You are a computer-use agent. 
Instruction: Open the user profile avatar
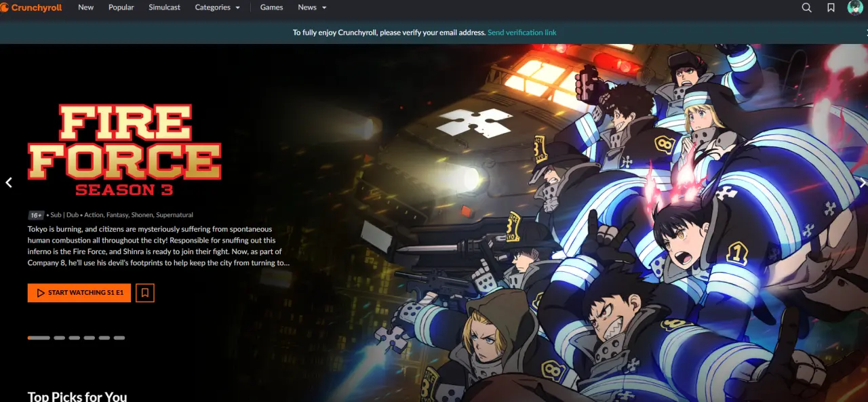point(855,7)
